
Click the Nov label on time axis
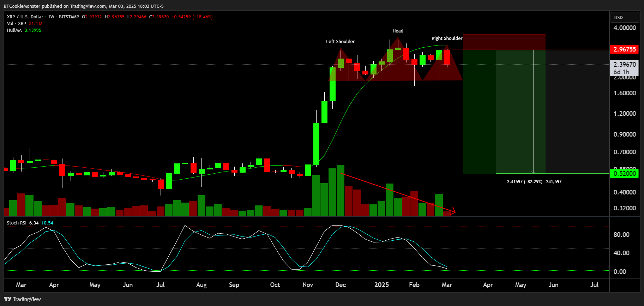308,284
